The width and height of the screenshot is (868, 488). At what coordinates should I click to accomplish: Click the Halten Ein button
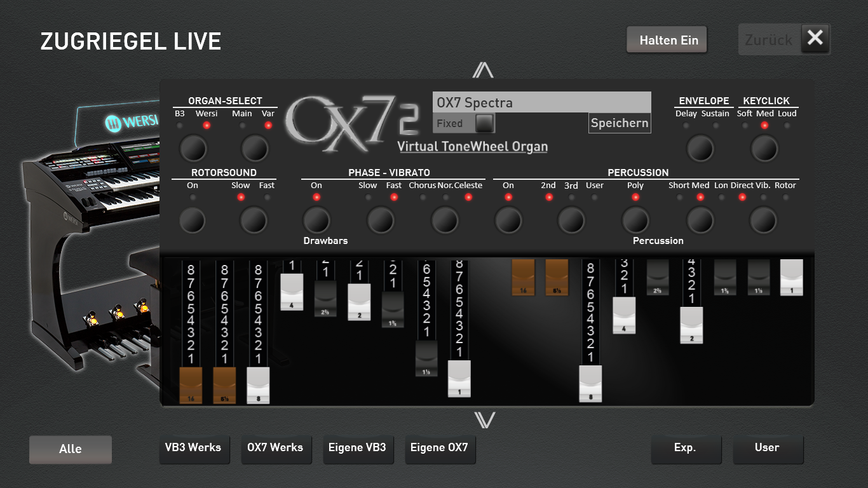click(667, 40)
